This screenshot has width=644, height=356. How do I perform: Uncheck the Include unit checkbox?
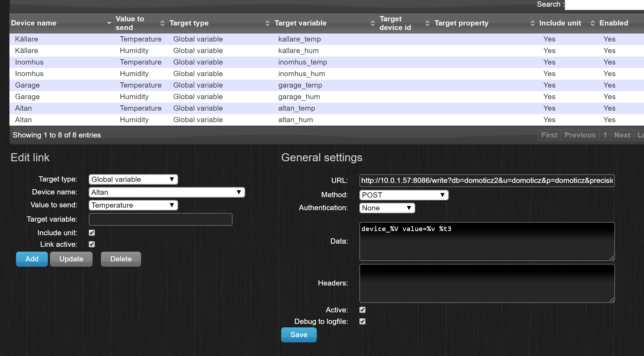(92, 232)
